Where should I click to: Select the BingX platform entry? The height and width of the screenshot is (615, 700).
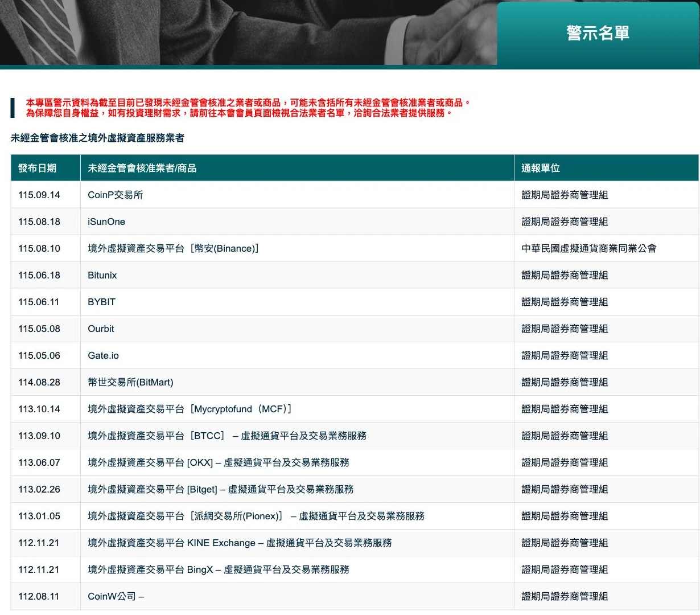219,569
